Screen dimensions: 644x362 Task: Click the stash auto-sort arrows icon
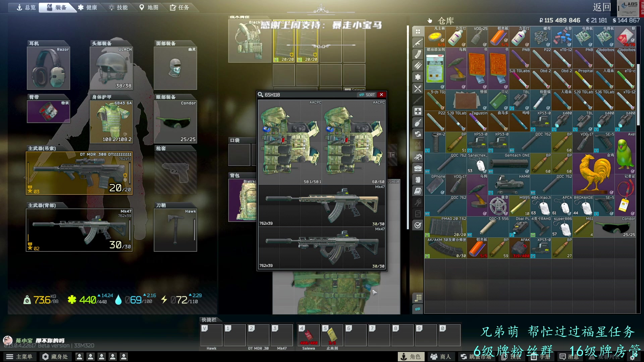point(418,309)
